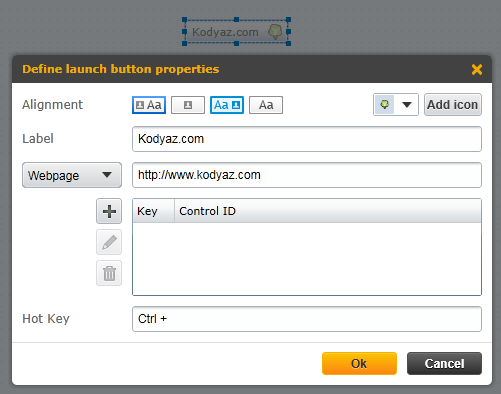The height and width of the screenshot is (394, 501).
Task: Click the trash delete parameter icon
Action: click(x=109, y=273)
